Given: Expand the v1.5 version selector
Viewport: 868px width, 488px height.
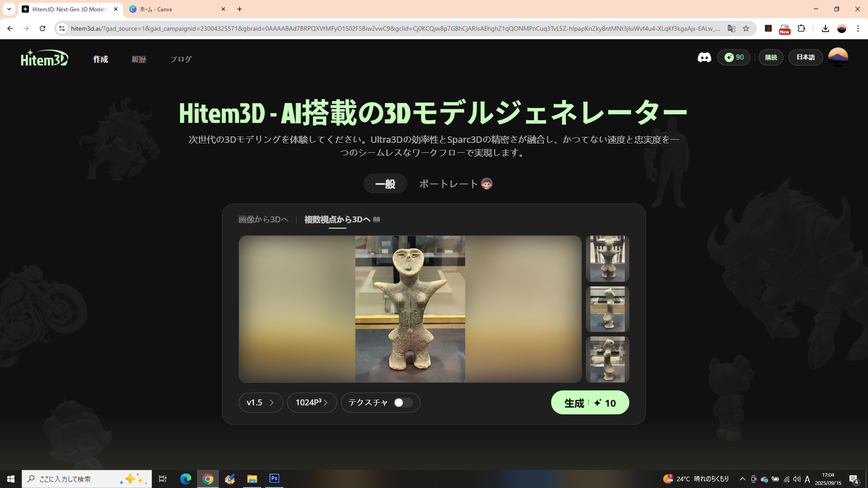Looking at the screenshot, I should pos(261,403).
